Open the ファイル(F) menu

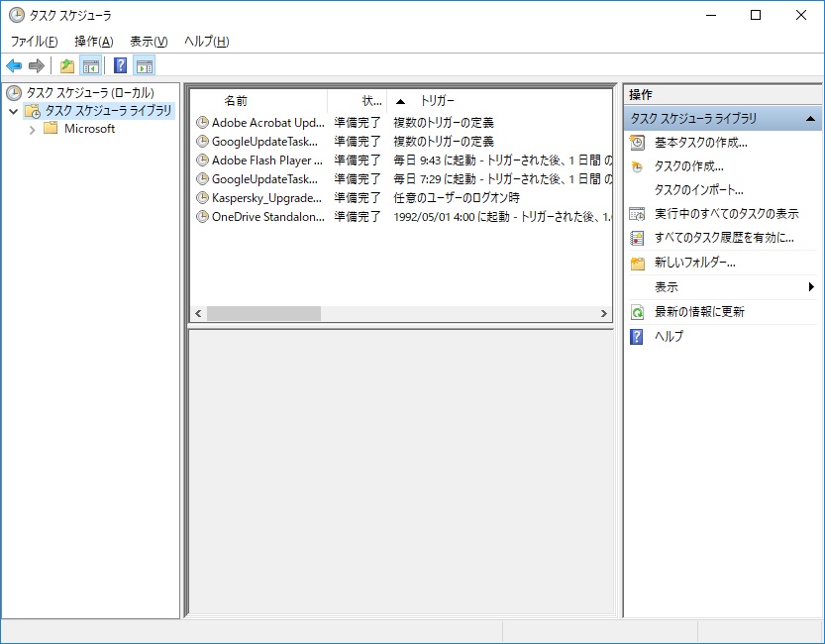coord(34,41)
